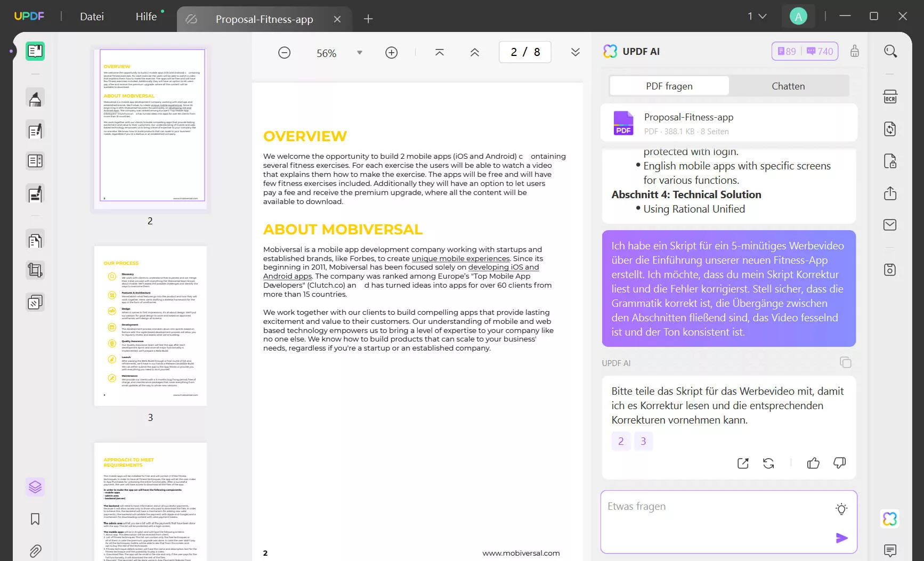The width and height of the screenshot is (924, 561).
Task: Open the Organize Pages tool icon
Action: point(35,241)
